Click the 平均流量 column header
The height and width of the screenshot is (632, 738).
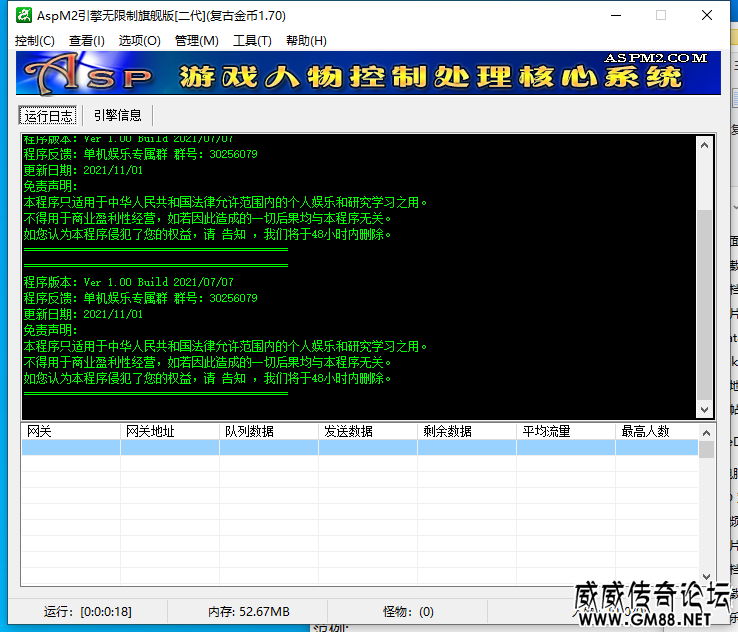point(566,432)
